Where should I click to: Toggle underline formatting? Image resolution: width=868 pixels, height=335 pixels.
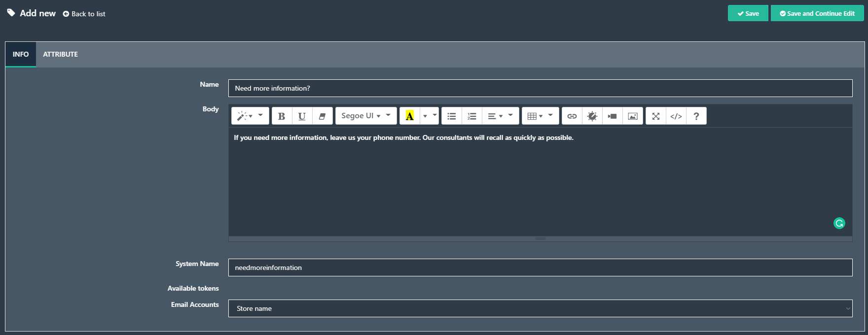tap(302, 116)
